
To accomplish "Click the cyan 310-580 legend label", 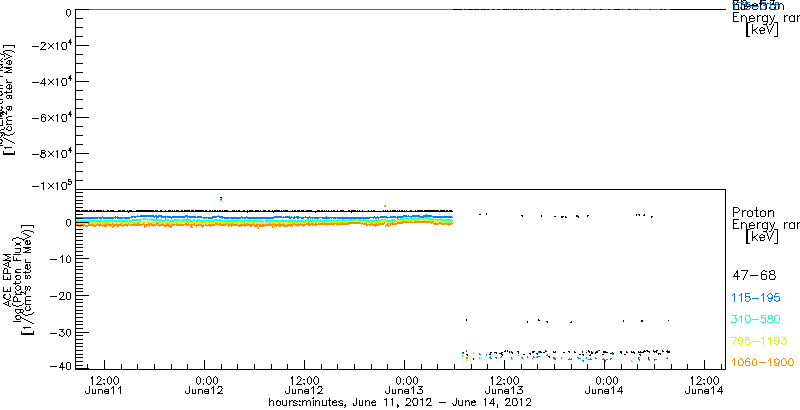I will 757,320.
